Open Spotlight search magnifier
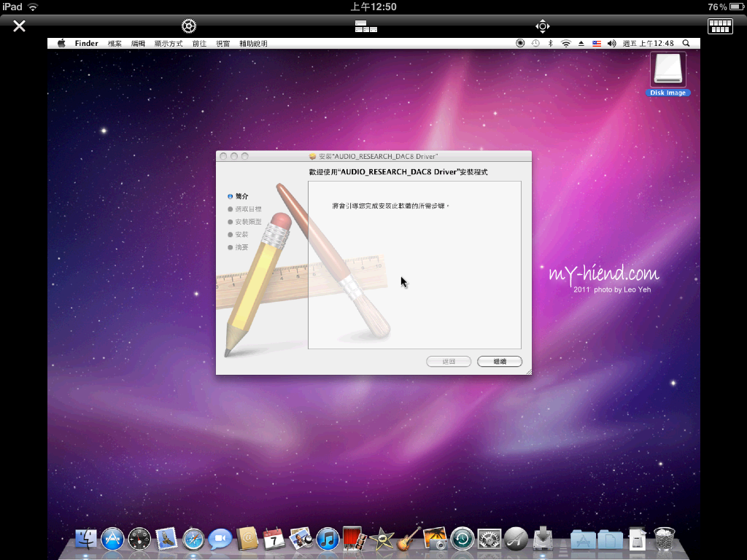Viewport: 747px width, 560px height. point(686,43)
